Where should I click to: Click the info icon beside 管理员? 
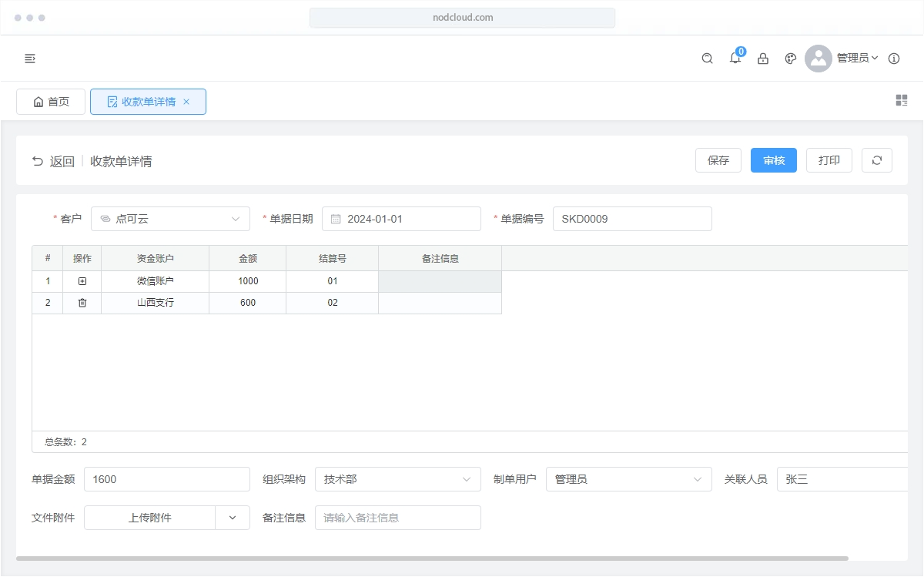894,59
